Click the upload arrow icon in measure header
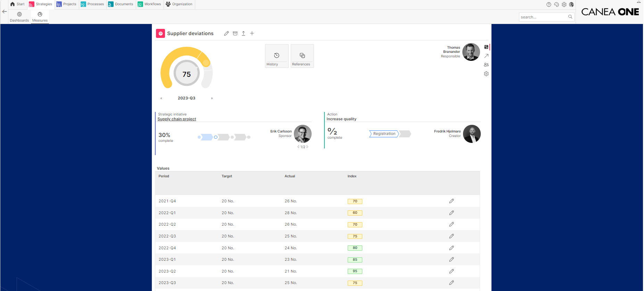 coord(243,33)
